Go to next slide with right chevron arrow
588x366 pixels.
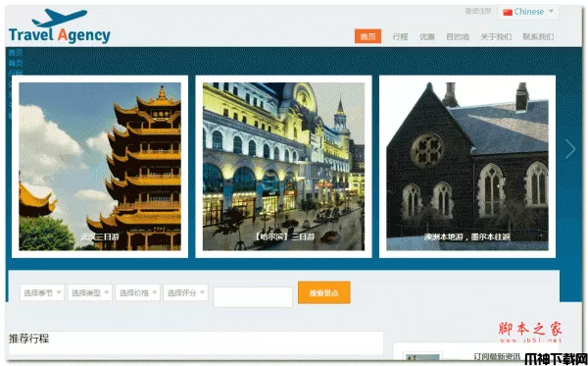(570, 149)
